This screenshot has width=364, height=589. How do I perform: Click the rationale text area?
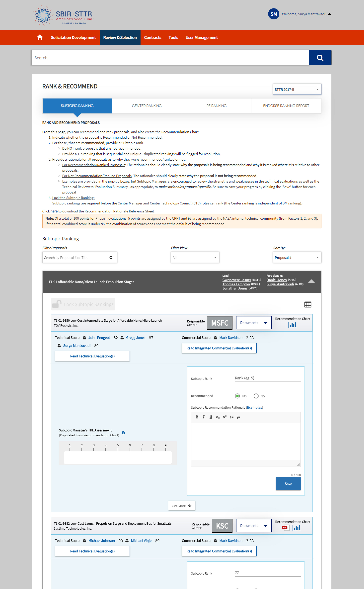pyautogui.click(x=246, y=441)
